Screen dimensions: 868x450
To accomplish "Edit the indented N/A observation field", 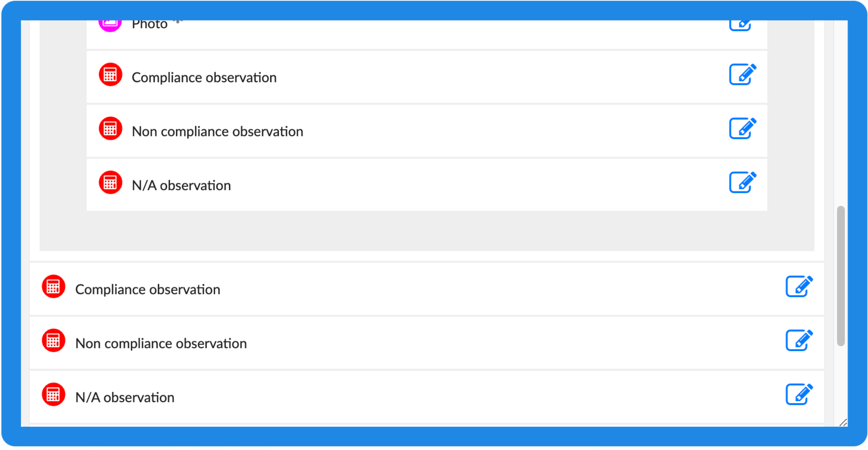I will (742, 182).
